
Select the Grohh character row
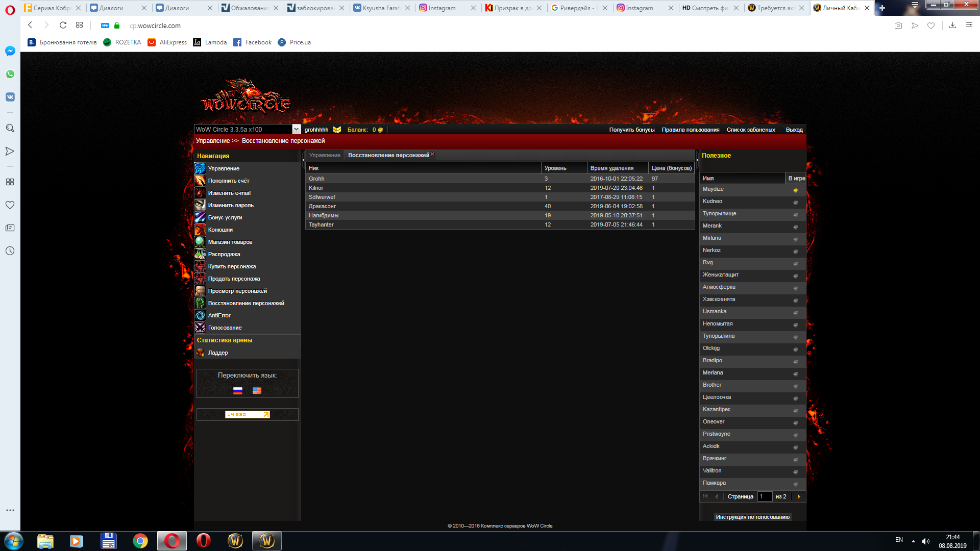click(x=316, y=179)
